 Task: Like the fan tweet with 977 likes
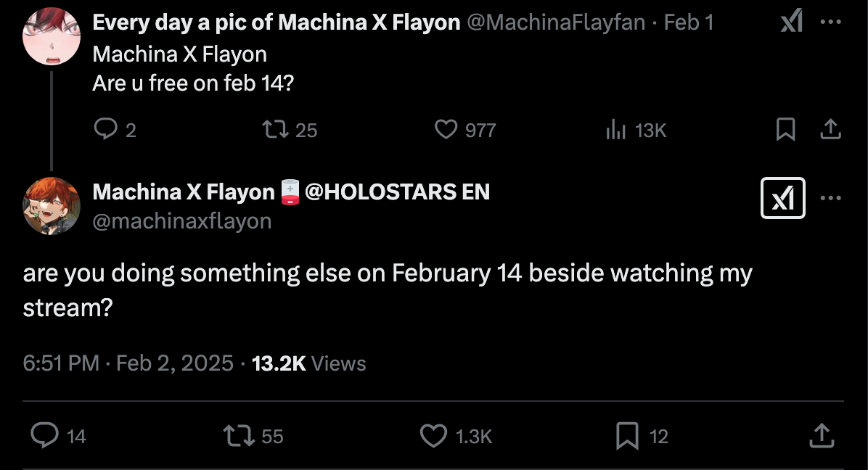pos(445,130)
